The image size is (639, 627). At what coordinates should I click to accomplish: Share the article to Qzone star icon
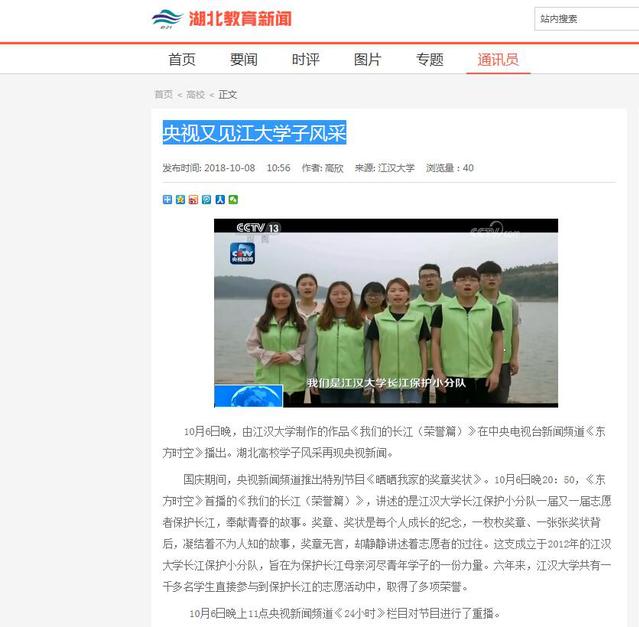[x=180, y=200]
